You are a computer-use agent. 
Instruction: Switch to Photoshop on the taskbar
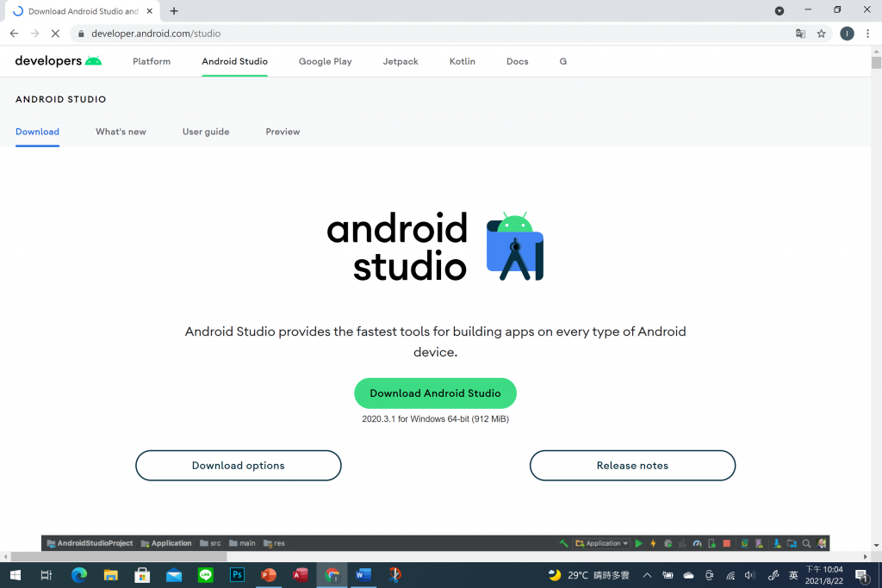click(238, 575)
